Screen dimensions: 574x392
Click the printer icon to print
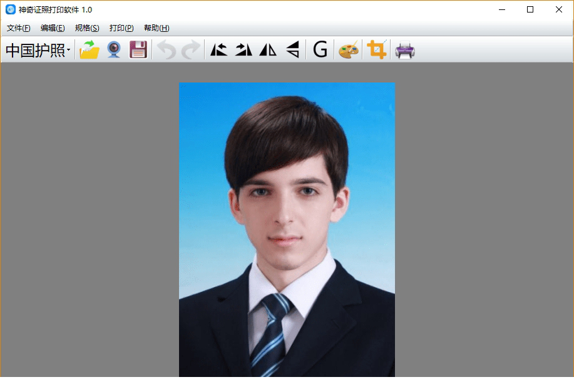tap(405, 50)
